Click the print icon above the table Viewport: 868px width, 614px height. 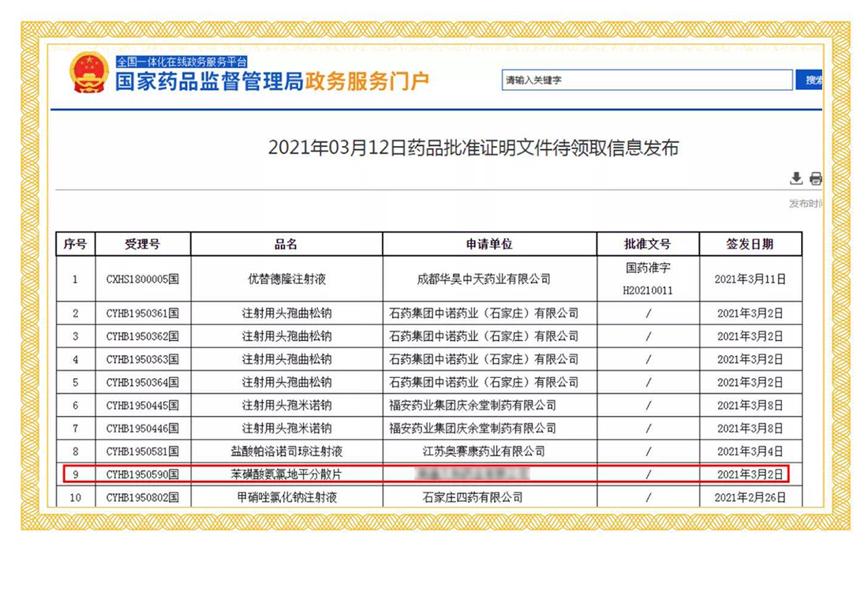(x=815, y=178)
